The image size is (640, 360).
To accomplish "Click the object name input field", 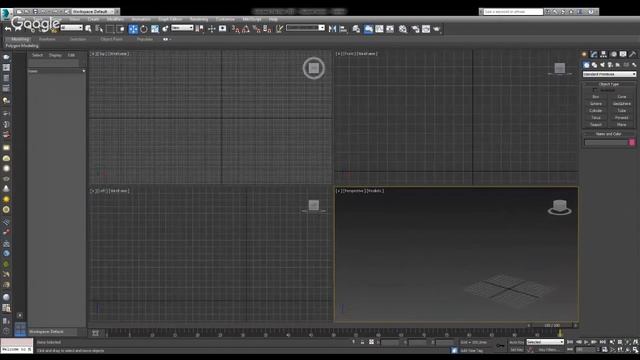I will (606, 142).
